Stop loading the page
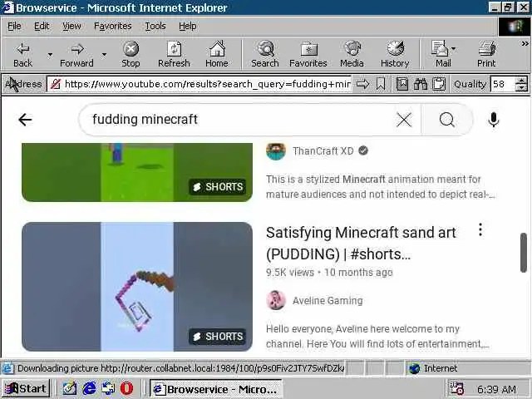532x399 pixels. pyautogui.click(x=131, y=55)
